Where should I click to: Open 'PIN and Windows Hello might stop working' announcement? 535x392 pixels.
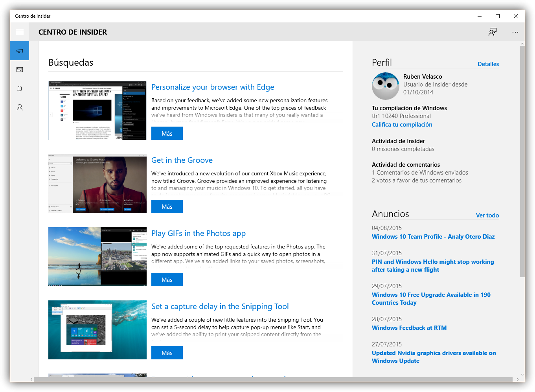click(x=433, y=266)
